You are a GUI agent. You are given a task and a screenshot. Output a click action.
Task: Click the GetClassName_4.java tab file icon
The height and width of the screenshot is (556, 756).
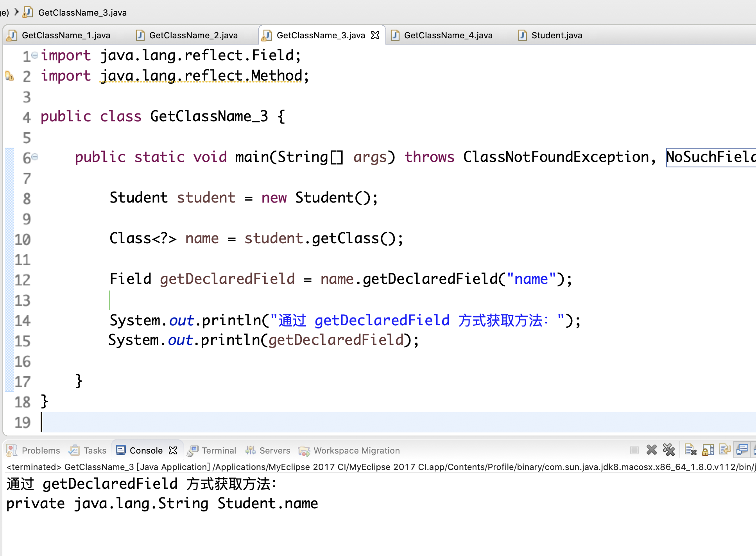pyautogui.click(x=395, y=35)
